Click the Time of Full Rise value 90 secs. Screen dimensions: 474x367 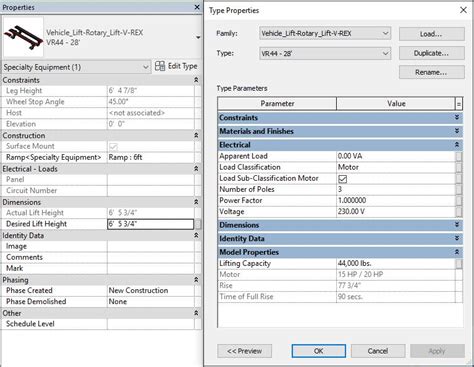396,297
